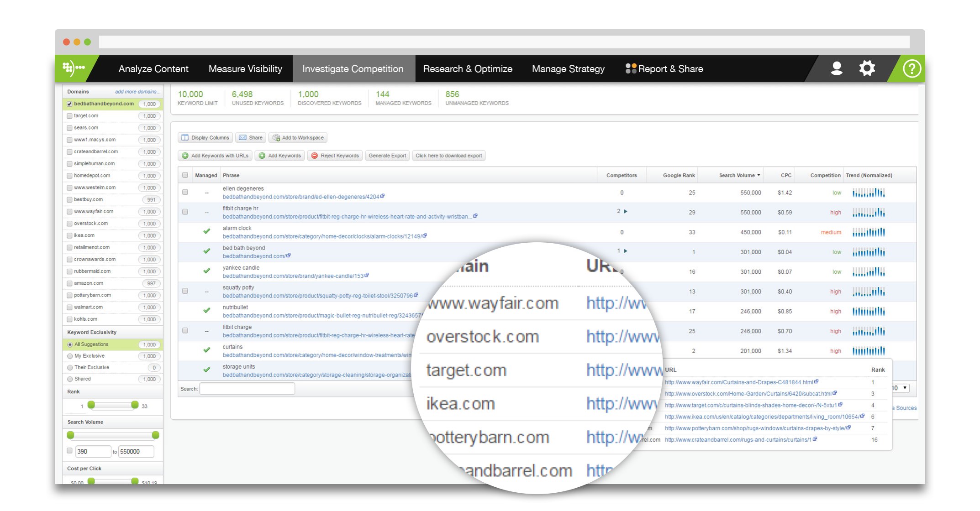Image resolution: width=980 pixels, height=511 pixels.
Task: Open the Measure Visibility menu
Action: [245, 69]
